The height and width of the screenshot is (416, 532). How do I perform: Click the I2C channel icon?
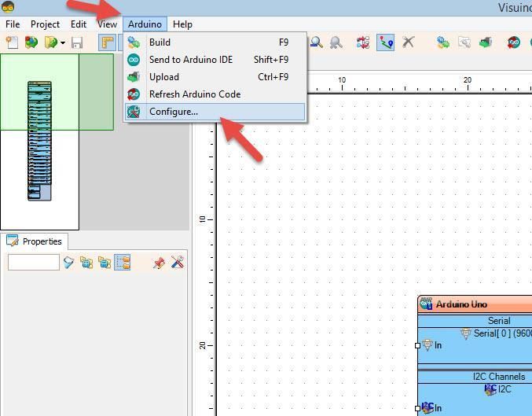(x=490, y=389)
